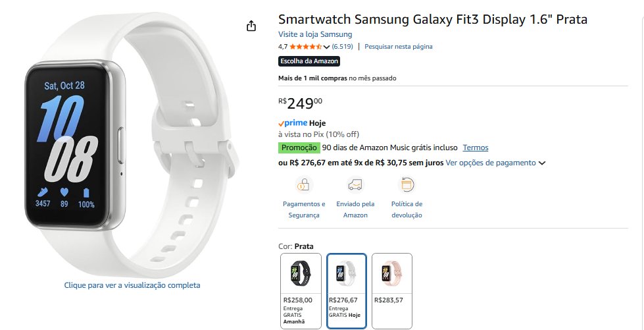This screenshot has height=330, width=644.
Task: Click para ver a visualização completa
Action: tap(132, 285)
